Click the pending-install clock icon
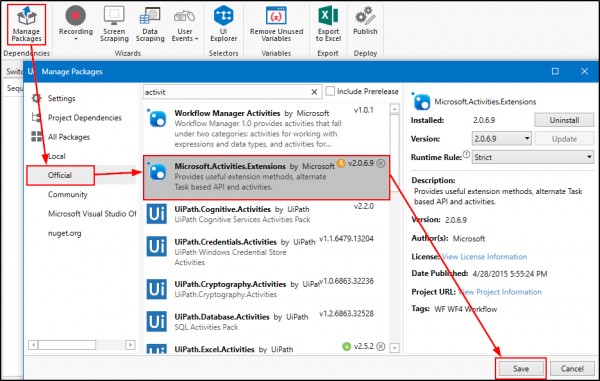This screenshot has height=381, width=600. coord(341,164)
